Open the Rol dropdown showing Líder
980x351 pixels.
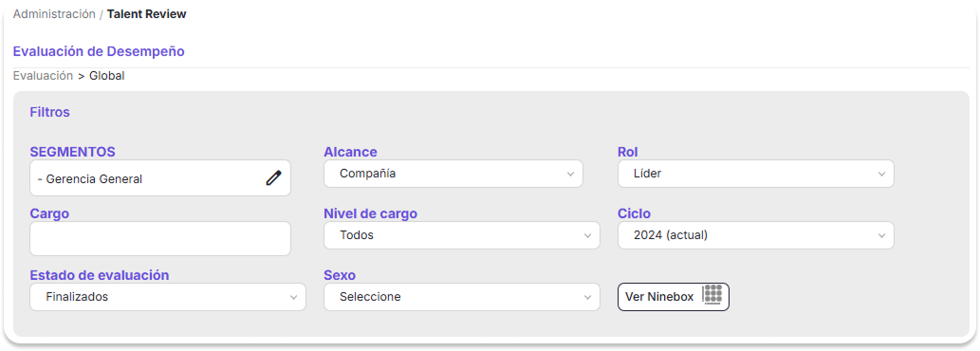coord(755,174)
